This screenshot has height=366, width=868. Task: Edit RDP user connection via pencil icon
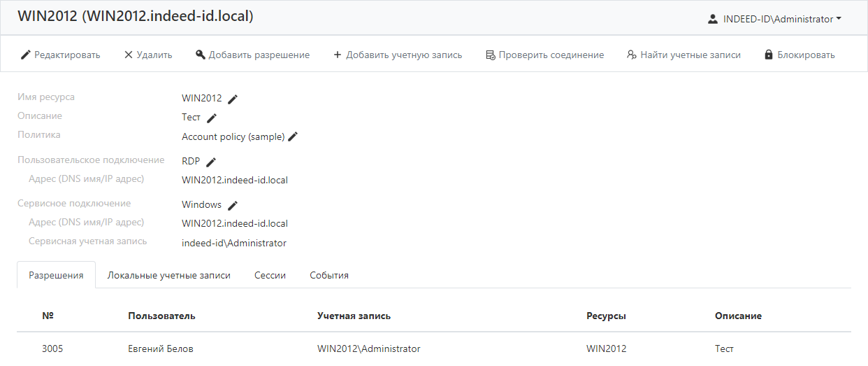pos(211,162)
